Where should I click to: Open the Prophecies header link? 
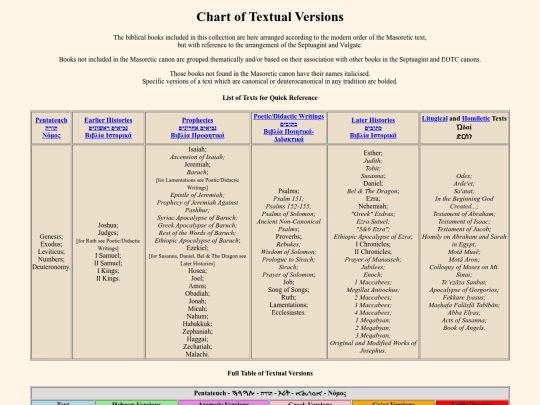coord(197,120)
